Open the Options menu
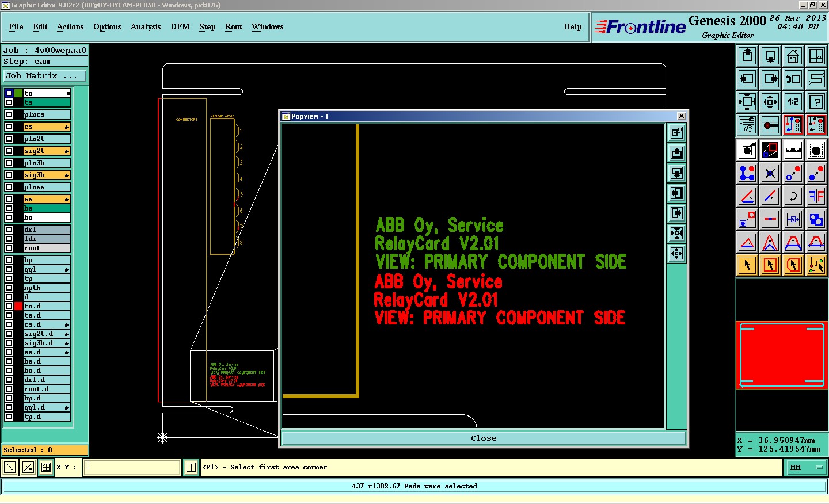 (x=107, y=26)
